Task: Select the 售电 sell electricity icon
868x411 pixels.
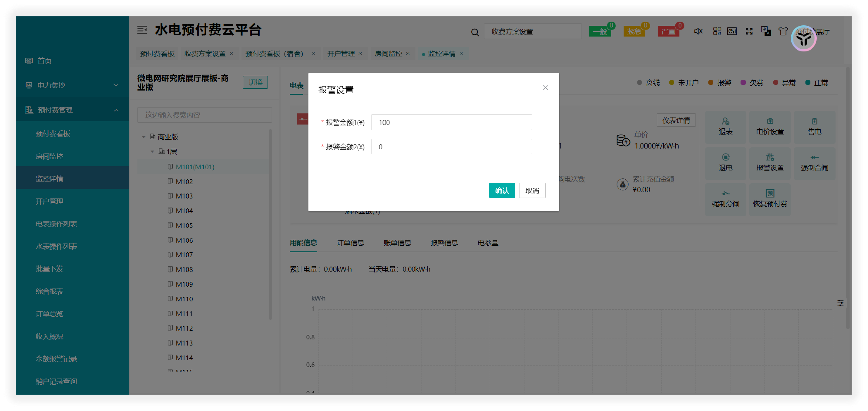Action: click(x=815, y=127)
